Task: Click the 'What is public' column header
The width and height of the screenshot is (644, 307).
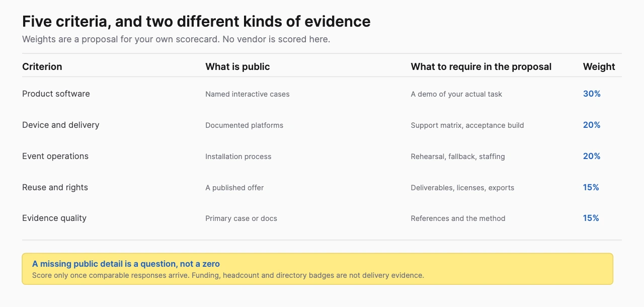Action: point(237,66)
